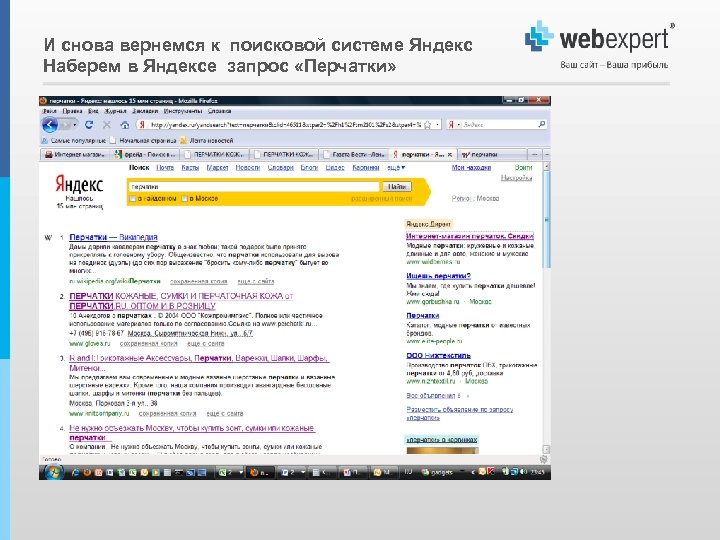Open 'Перчатки — Википедия' search result

(x=113, y=237)
